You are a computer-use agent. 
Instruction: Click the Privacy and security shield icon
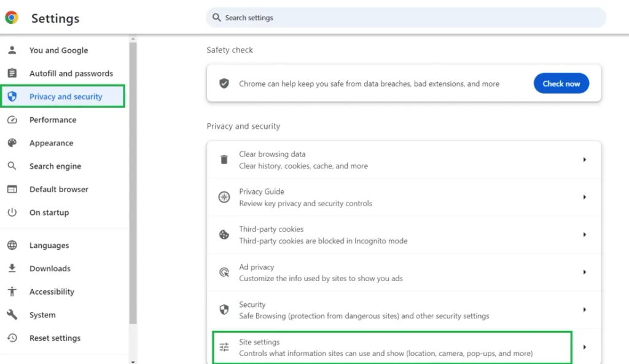[x=12, y=96]
